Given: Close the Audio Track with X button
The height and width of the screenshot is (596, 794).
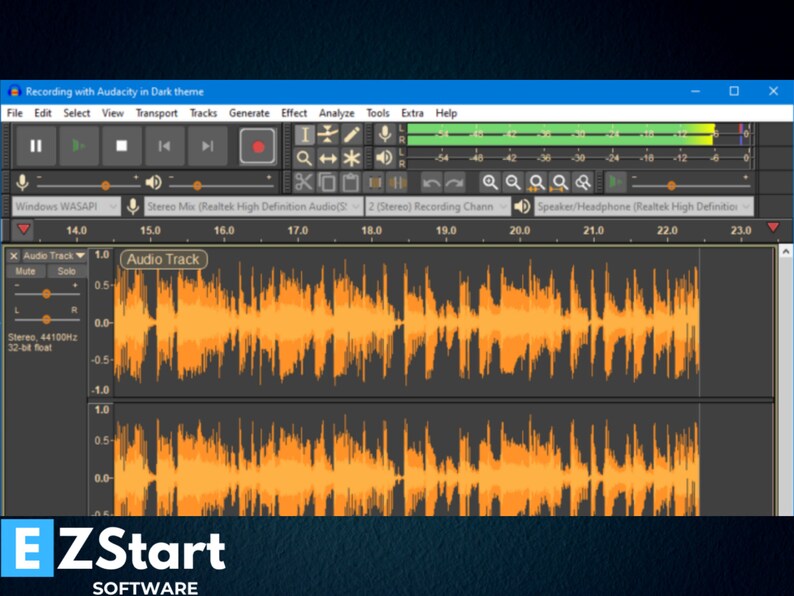Looking at the screenshot, I should pos(14,256).
